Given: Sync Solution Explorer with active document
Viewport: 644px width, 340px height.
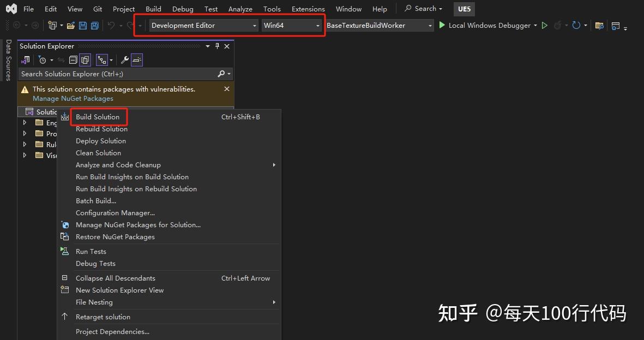Looking at the screenshot, I should coord(61,60).
